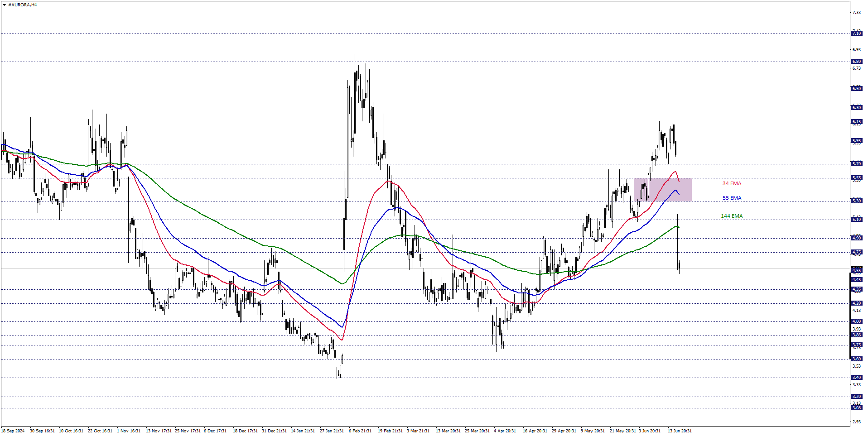
Task: Select the blue 55 EMA label
Action: click(x=732, y=198)
